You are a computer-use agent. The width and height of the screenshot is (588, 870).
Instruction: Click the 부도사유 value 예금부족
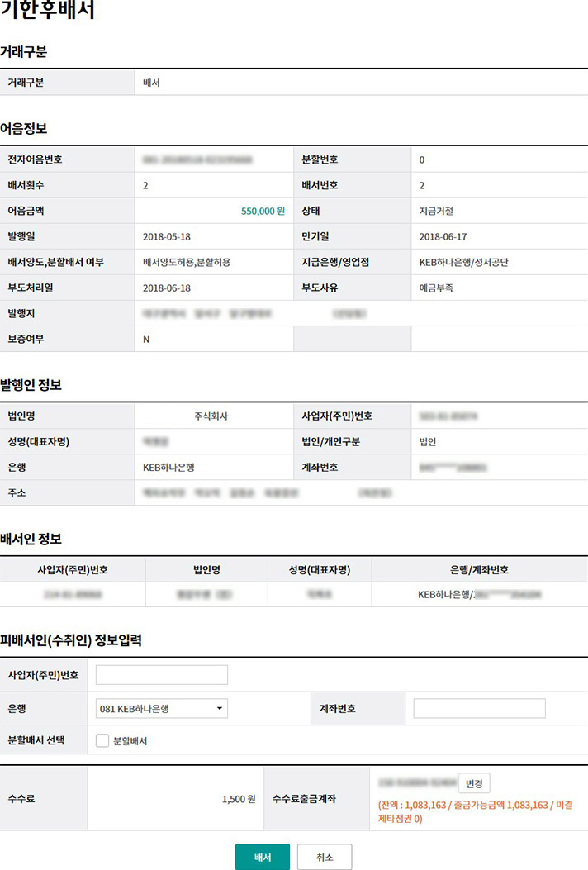point(436,288)
